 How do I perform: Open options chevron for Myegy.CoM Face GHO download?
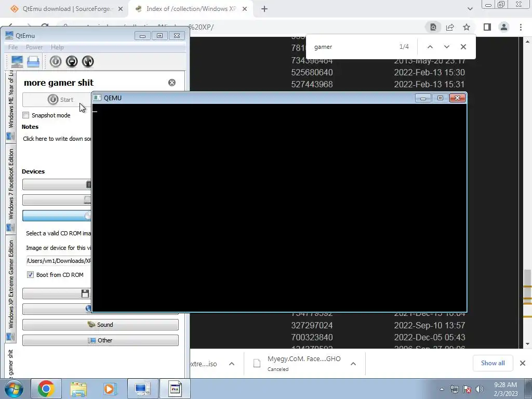353,364
